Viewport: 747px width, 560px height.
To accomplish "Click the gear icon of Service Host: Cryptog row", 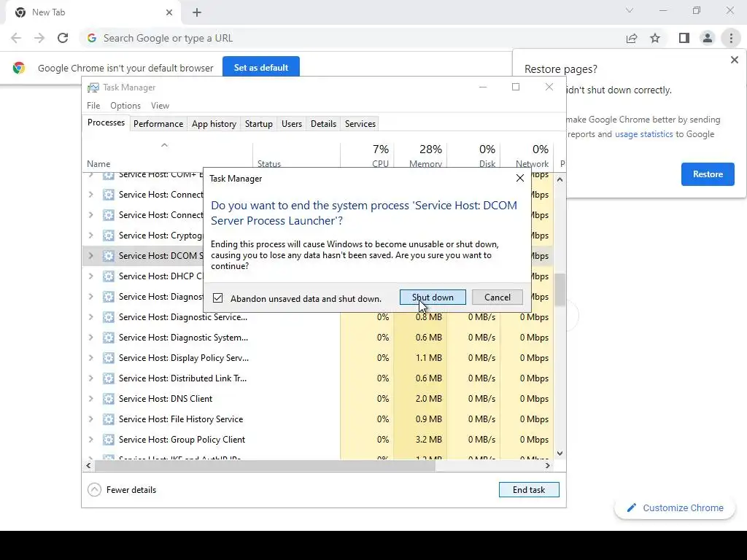I will tap(109, 236).
